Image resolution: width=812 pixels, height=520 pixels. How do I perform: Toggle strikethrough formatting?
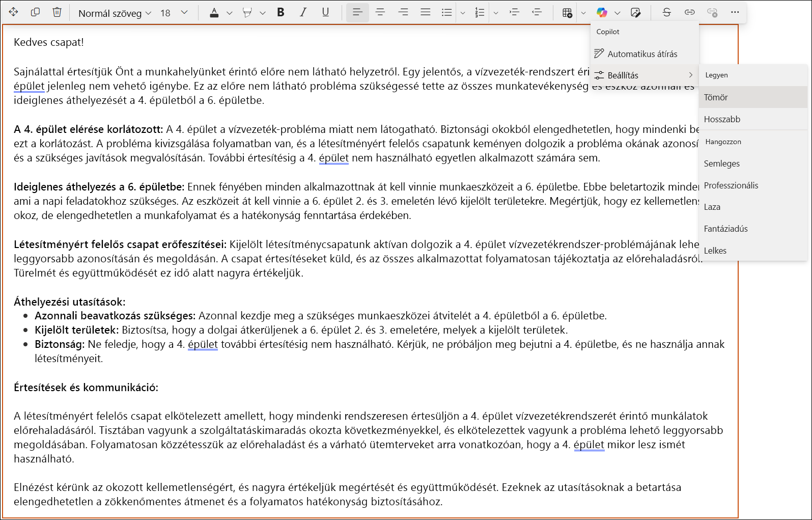pyautogui.click(x=666, y=12)
